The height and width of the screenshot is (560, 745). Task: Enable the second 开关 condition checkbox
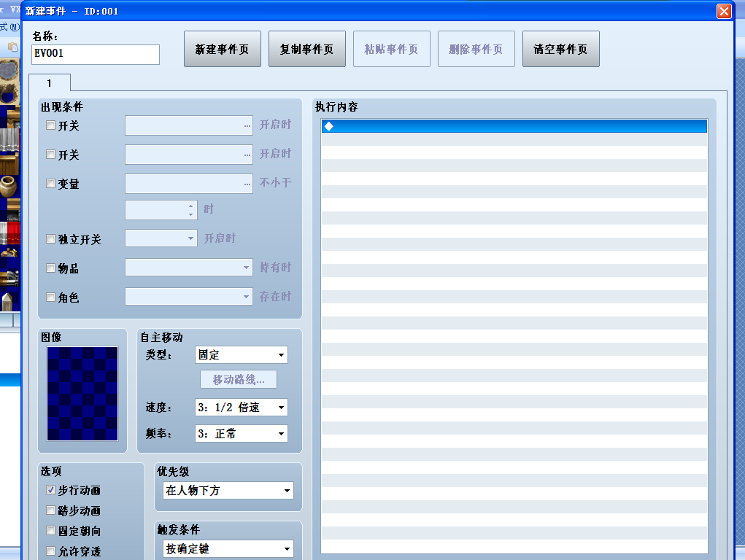(51, 155)
